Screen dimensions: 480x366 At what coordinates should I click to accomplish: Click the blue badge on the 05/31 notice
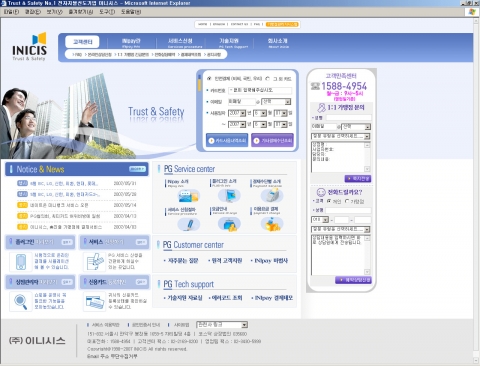click(x=22, y=183)
